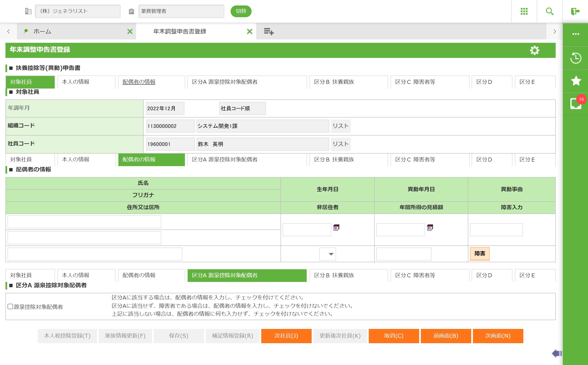Viewport: 588px width, 365px height.
Task: Check the 源泉控除対象配偶者 checkbox
Action: (10, 307)
